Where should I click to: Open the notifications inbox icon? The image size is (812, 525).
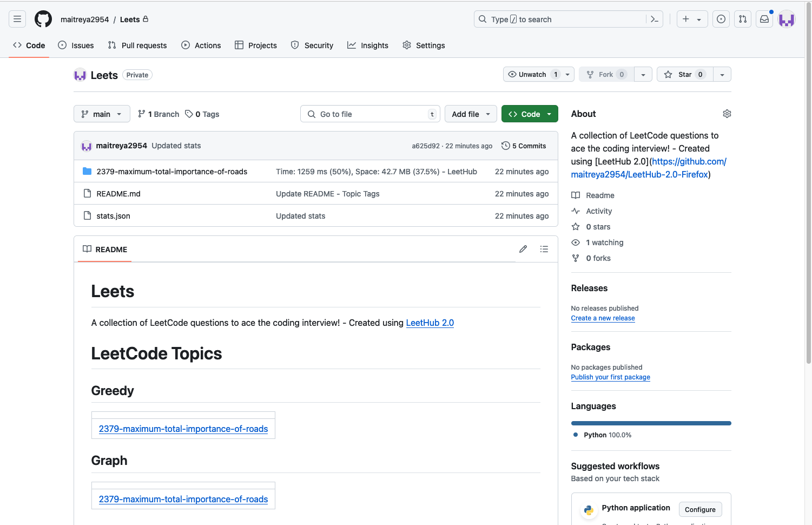tap(764, 19)
